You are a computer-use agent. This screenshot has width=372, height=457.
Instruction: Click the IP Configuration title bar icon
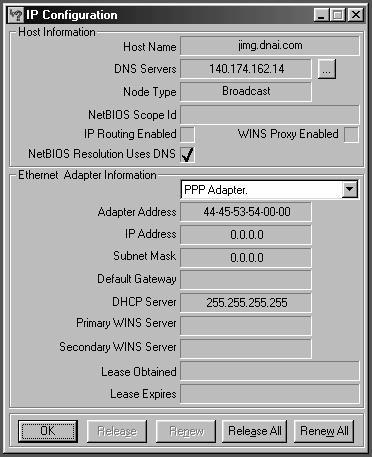coord(16,15)
